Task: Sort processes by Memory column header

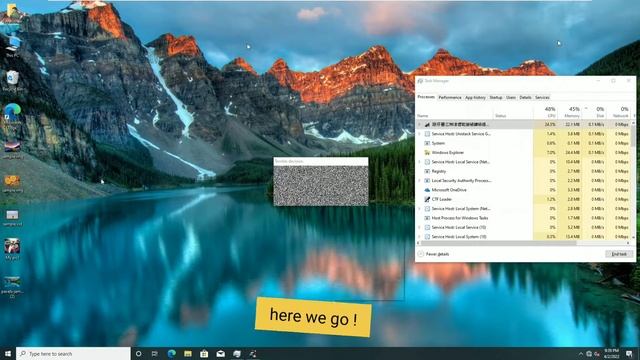Action: 570,112
